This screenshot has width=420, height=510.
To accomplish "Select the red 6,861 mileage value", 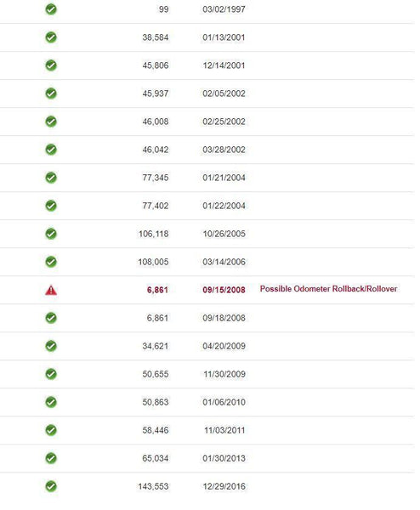I will tap(157, 290).
